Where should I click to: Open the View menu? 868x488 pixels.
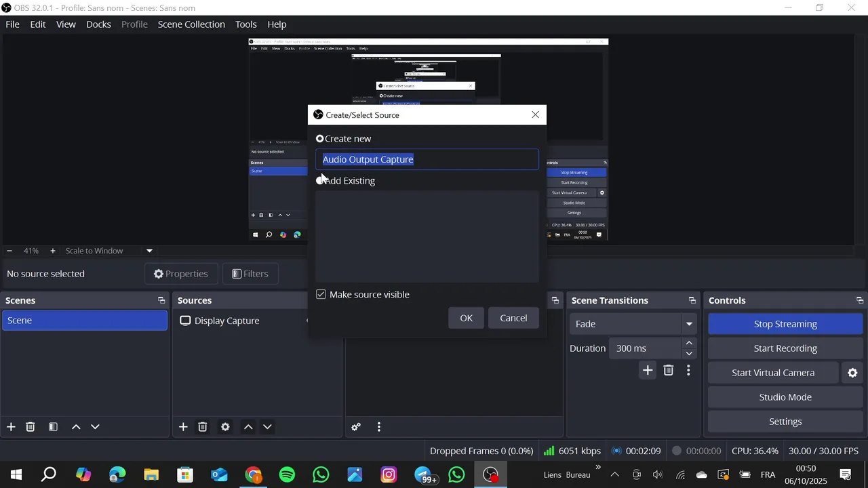(66, 24)
